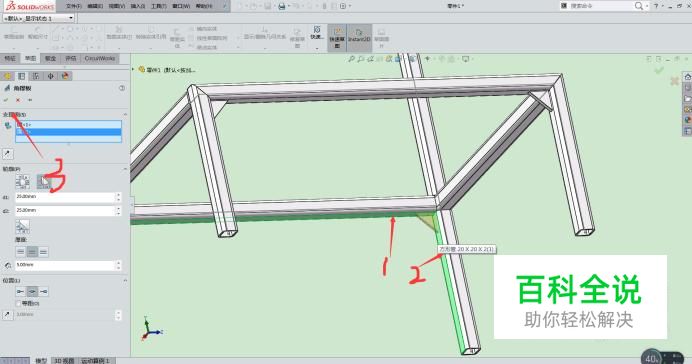The image size is (692, 364).
Task: Open the CircuitWorks ribbon tab
Action: (x=100, y=58)
